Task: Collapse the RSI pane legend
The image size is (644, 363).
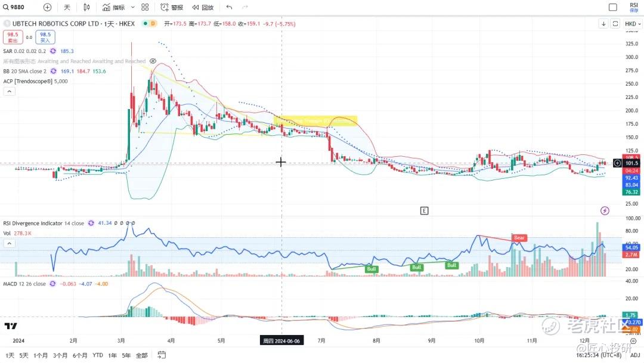Action: pyautogui.click(x=9, y=244)
